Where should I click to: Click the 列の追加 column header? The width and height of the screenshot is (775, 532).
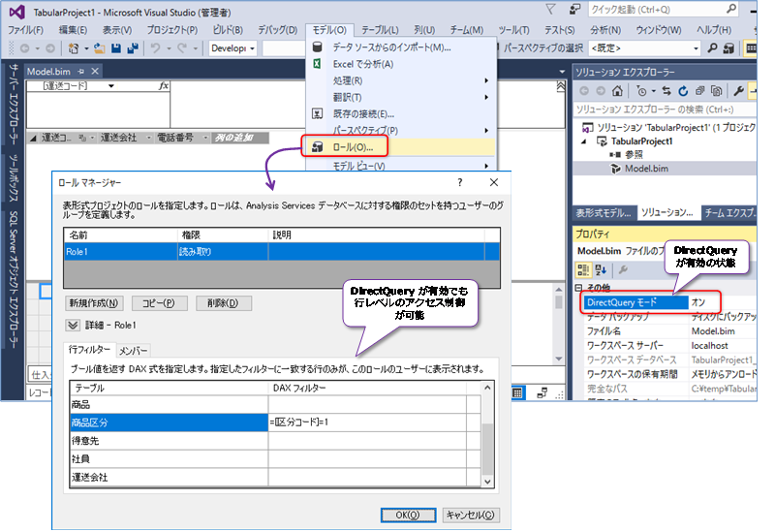[240, 138]
